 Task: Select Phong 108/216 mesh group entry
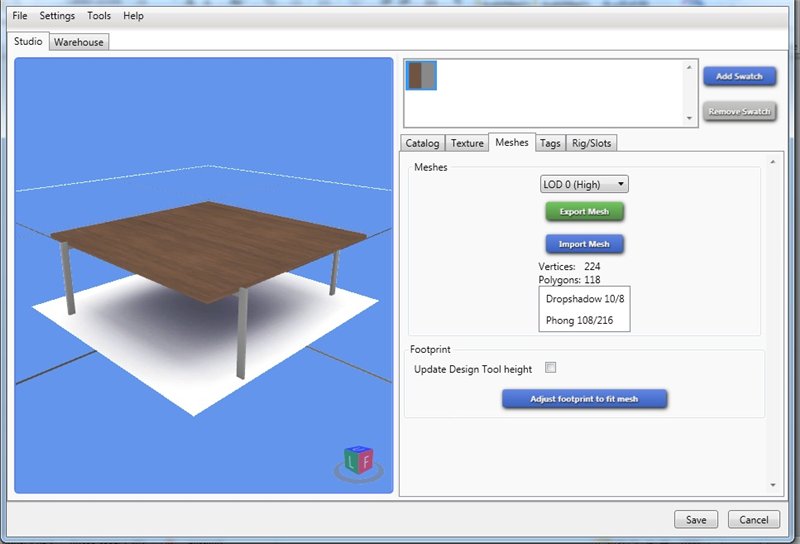[580, 321]
